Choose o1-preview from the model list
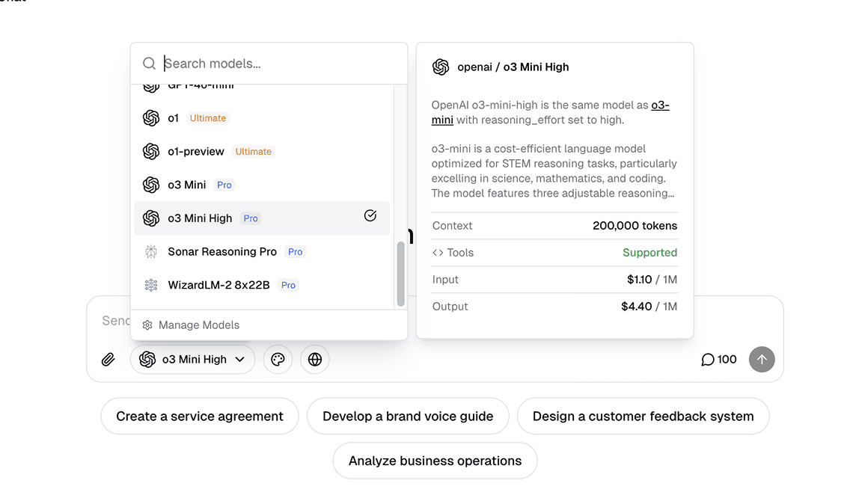The height and width of the screenshot is (504, 856). [195, 152]
